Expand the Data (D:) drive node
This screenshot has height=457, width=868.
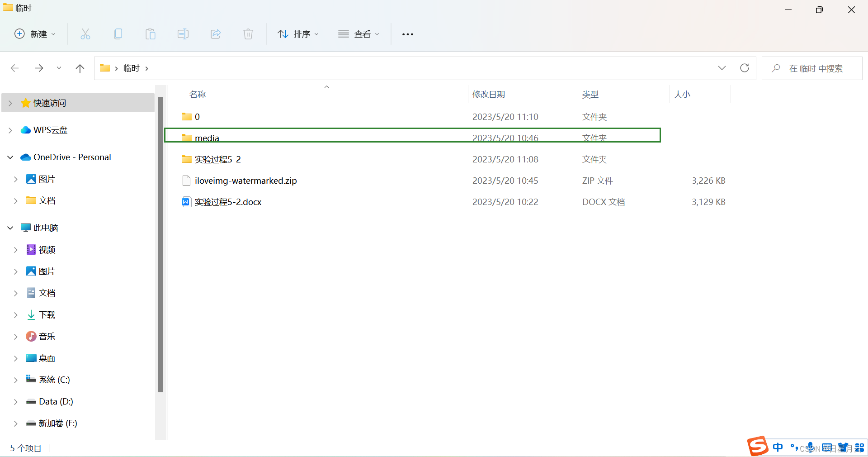(x=16, y=402)
